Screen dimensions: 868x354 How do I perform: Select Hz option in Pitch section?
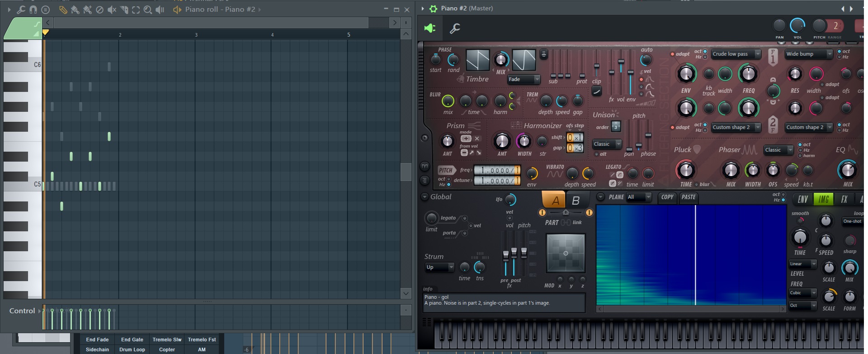coord(448,184)
